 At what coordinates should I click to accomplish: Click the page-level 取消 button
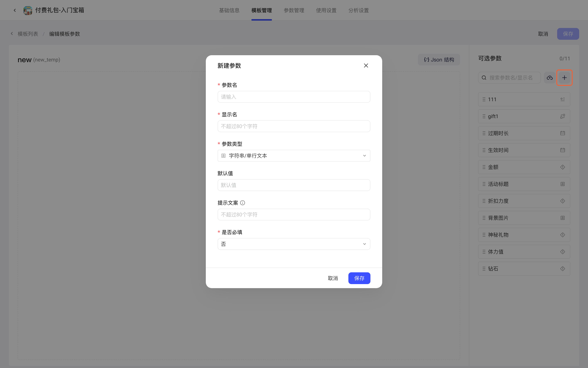tap(543, 34)
